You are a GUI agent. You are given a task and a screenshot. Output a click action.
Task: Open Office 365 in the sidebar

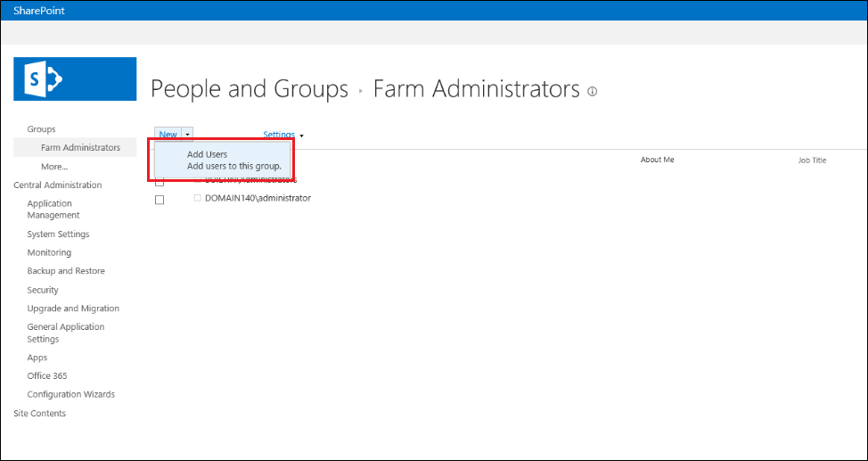(x=47, y=375)
